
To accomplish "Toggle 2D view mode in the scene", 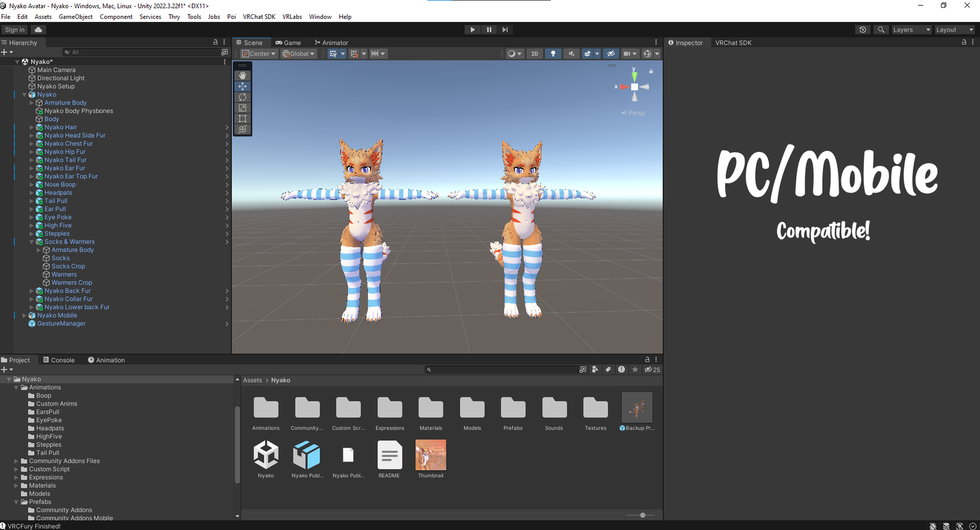I will tap(534, 54).
